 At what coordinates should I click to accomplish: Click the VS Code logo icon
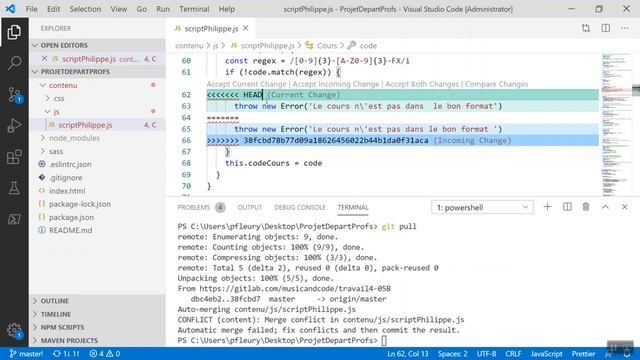tap(10, 9)
